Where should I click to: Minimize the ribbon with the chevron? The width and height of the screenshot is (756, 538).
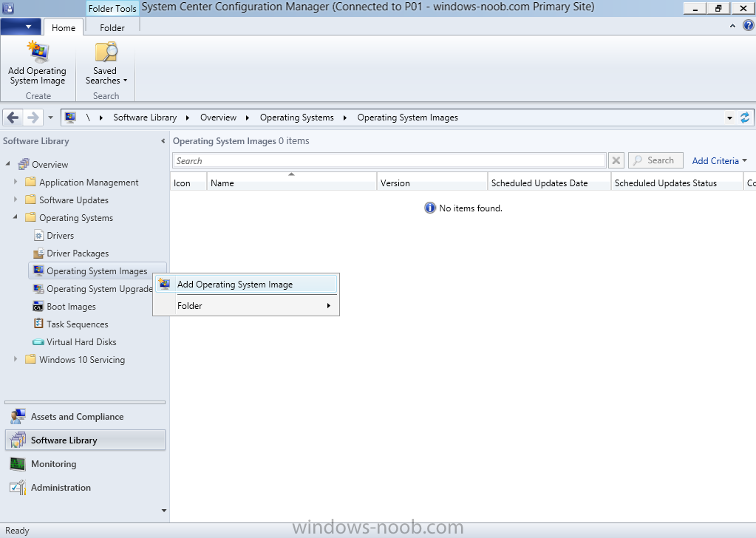click(x=732, y=26)
